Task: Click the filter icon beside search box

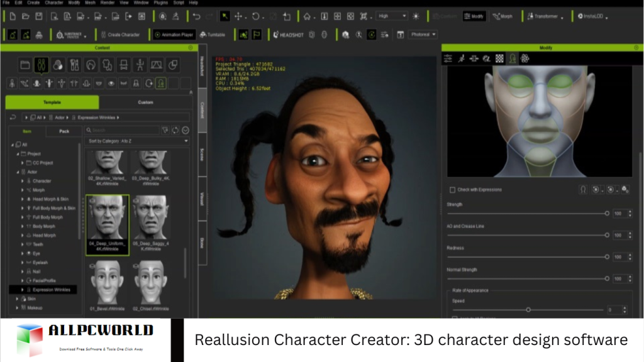Action: (165, 130)
